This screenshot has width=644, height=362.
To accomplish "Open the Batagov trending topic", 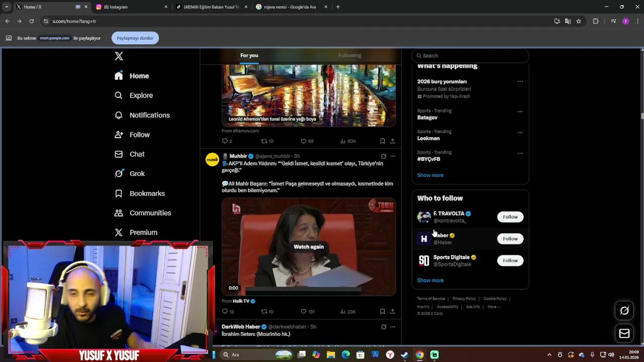I will (427, 118).
